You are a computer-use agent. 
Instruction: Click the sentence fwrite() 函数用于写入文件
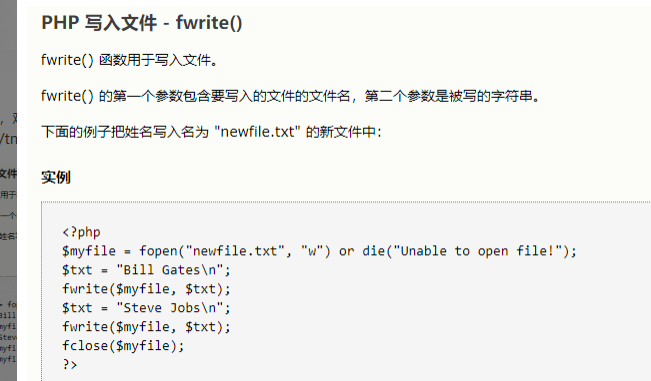click(x=129, y=61)
